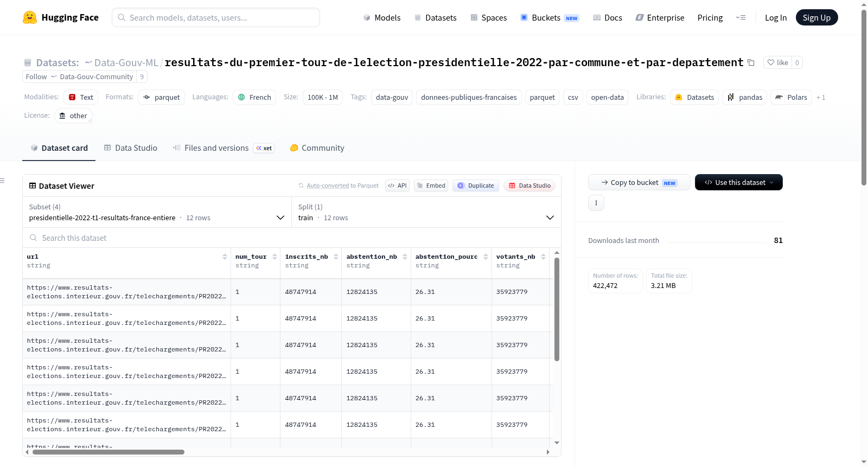Expand the Split train dropdown
Viewport: 868px width, 467px height.
point(426,212)
